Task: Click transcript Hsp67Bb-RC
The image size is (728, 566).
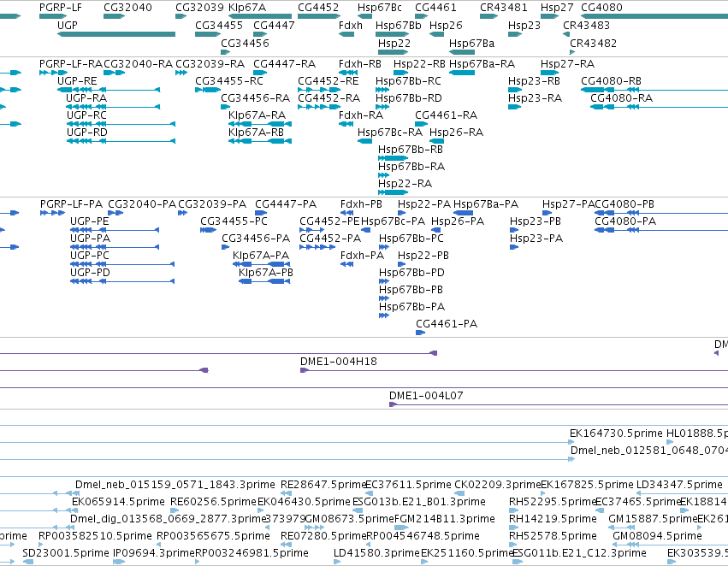Action: tap(408, 80)
